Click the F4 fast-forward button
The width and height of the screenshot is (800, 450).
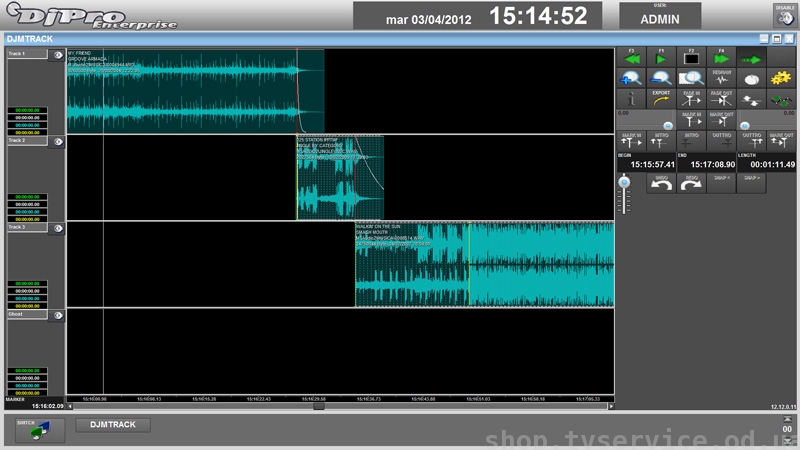point(721,58)
